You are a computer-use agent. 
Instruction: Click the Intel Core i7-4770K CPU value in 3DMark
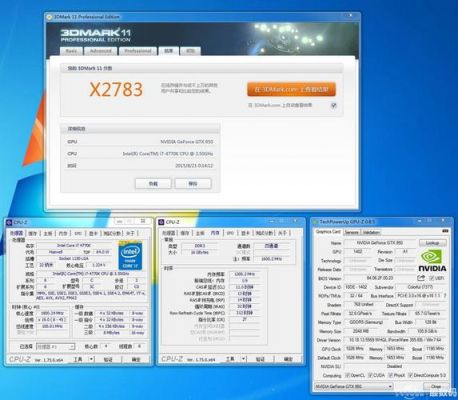pos(168,154)
